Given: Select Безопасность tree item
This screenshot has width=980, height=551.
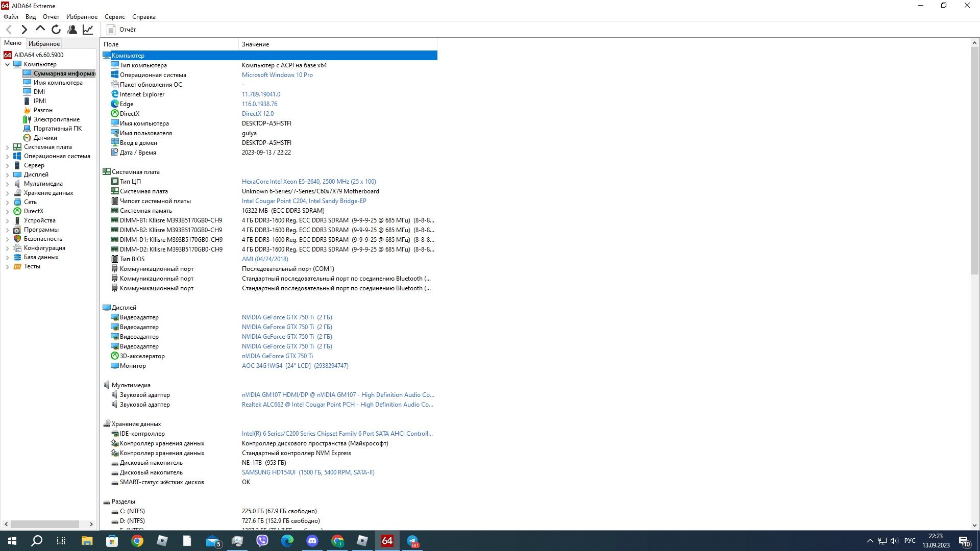Looking at the screenshot, I should (43, 239).
